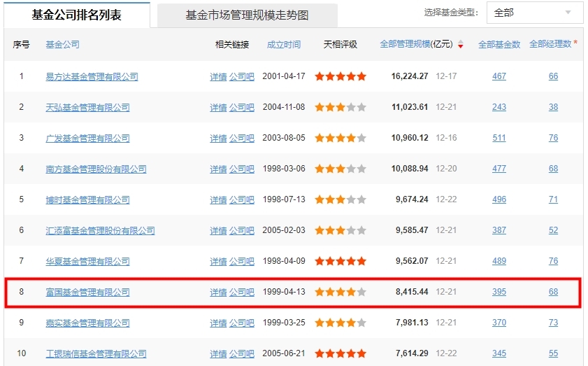Open 公司吧 for 华夏基金
Viewport: 588px width, 366px height.
pos(242,261)
